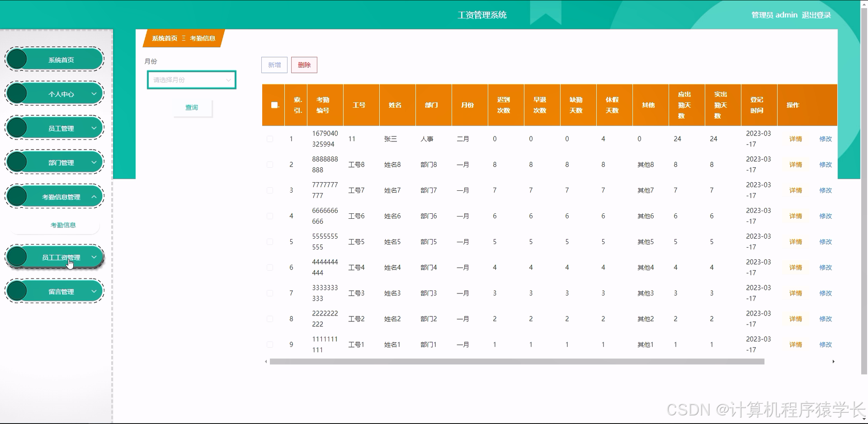Check the row checkbox for 张三

point(270,139)
